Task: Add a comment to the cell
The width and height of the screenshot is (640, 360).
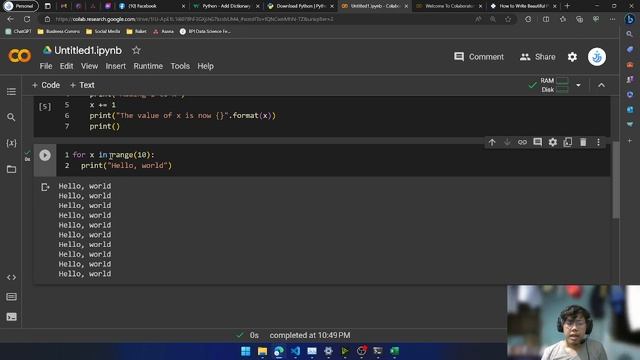Action: tap(537, 142)
